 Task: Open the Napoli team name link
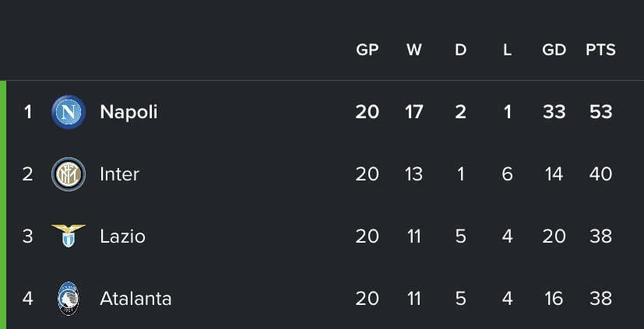click(128, 112)
